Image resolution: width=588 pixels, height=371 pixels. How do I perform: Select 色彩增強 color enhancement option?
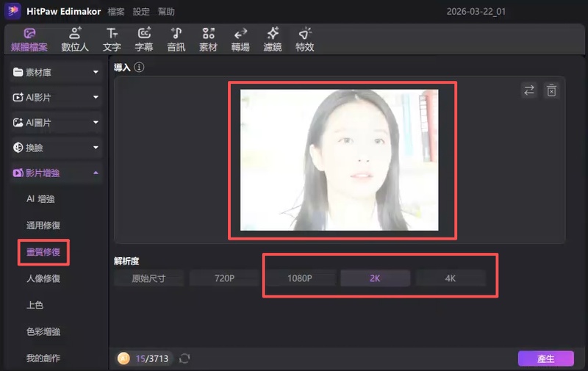[x=43, y=331]
